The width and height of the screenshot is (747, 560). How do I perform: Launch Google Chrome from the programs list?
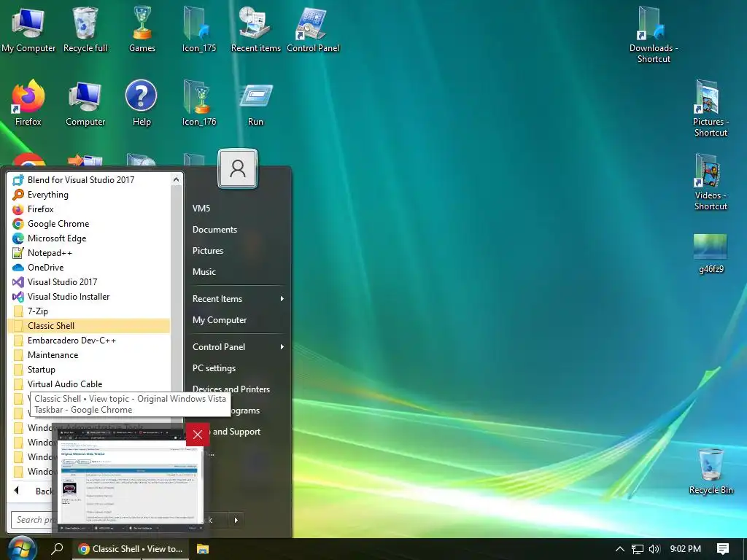click(89, 223)
